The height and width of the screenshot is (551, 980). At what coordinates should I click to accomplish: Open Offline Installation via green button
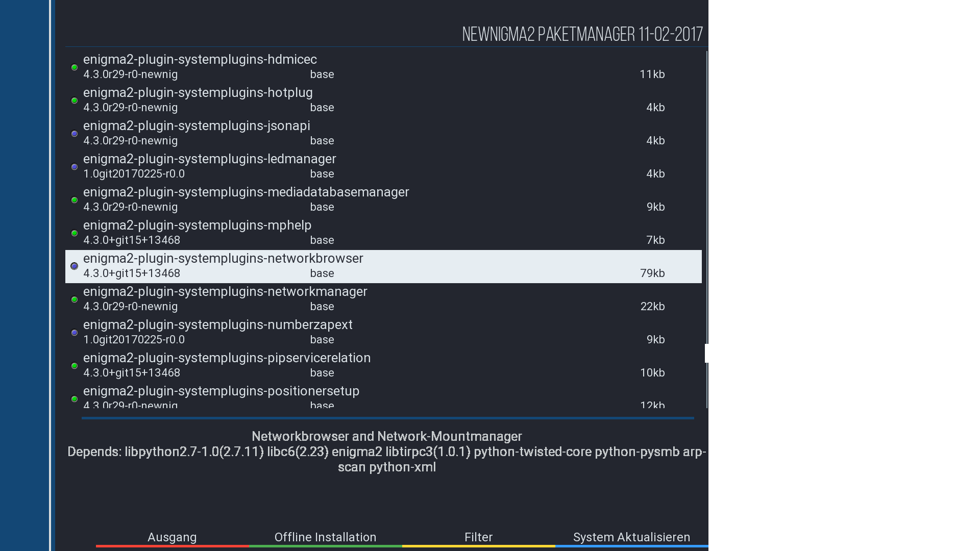325,537
